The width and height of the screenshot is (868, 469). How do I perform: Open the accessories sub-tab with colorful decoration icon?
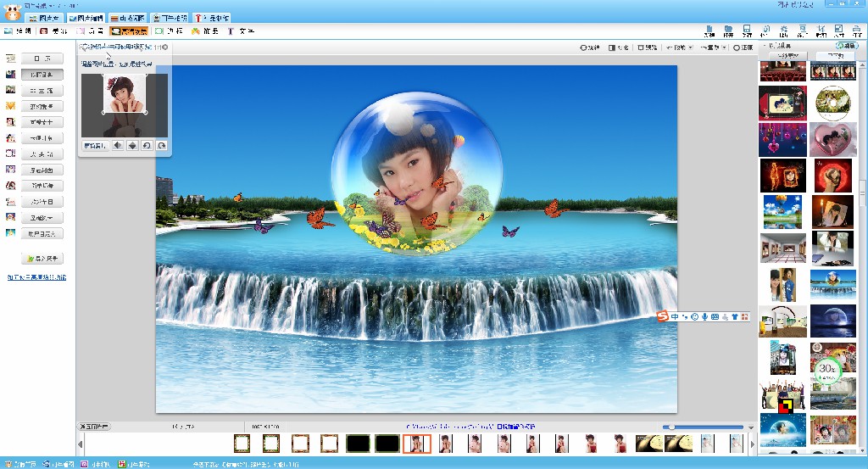[205, 31]
